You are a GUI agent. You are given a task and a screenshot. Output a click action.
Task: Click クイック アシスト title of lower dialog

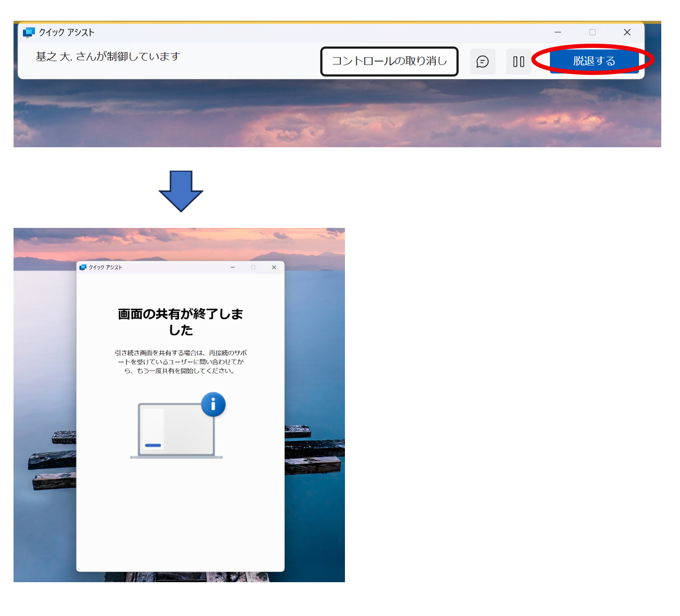tap(105, 267)
